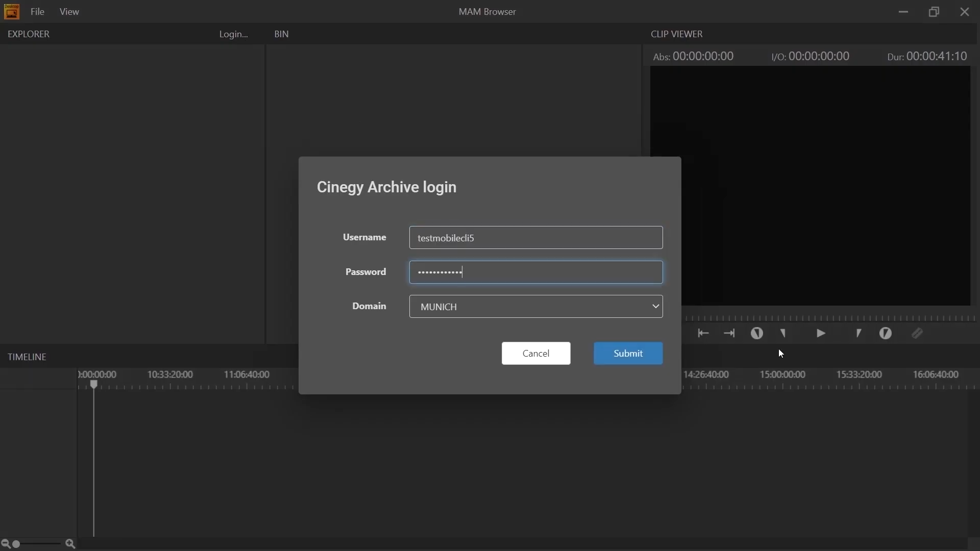
Task: Click the timeline playhead marker
Action: click(x=94, y=385)
